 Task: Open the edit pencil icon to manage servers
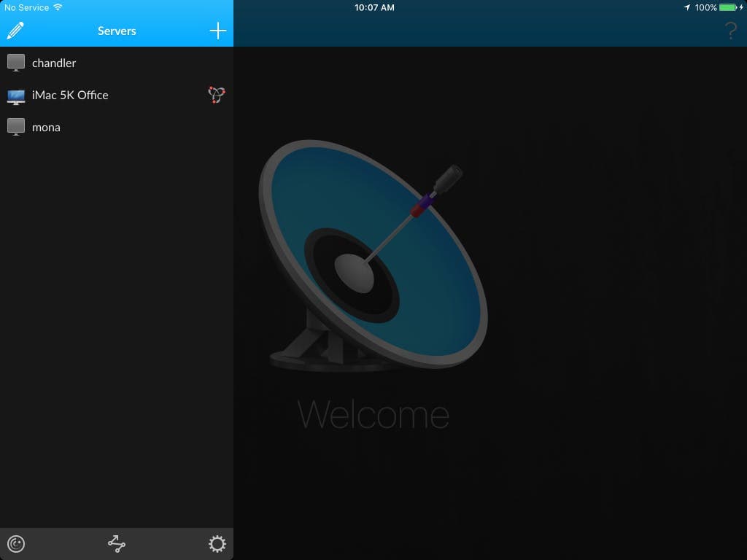point(16,31)
